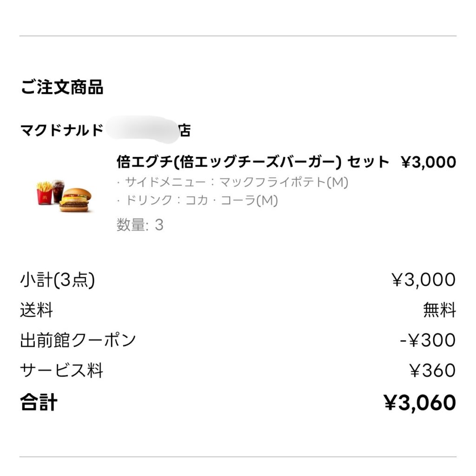This screenshot has height=476, width=476.
Task: Click the 数量: 3 quantity text
Action: coord(140,225)
